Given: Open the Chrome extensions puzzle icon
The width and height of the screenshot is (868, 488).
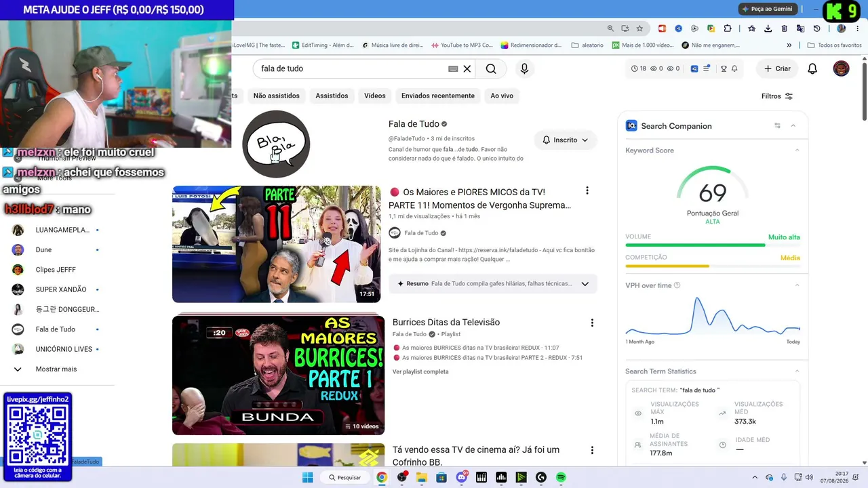Looking at the screenshot, I should 728,28.
